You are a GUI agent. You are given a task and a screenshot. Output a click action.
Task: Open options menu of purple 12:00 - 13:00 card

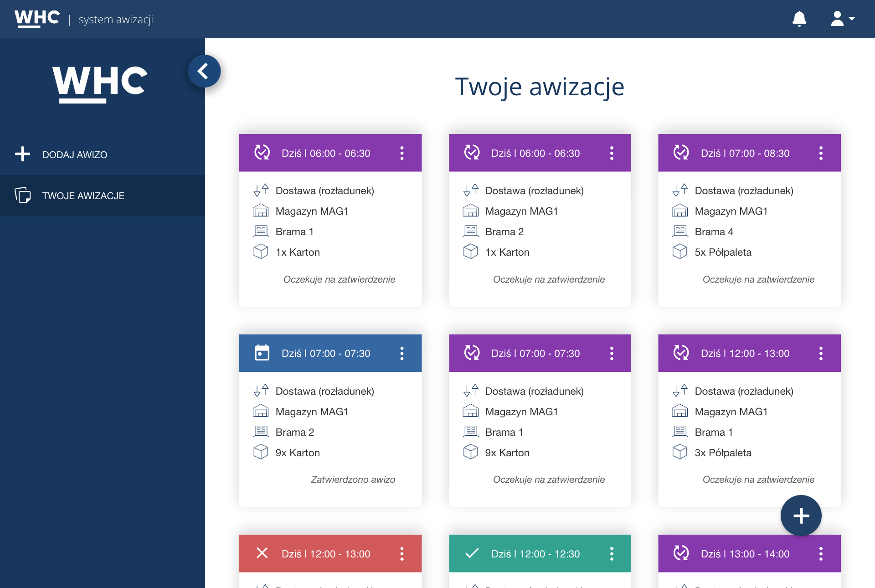point(821,353)
